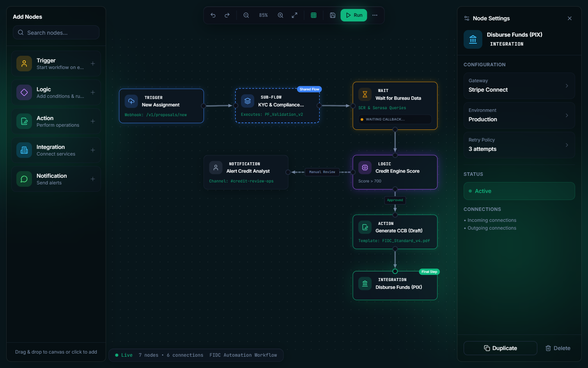588x368 pixels.
Task: Select the Alert Credit Analyst node
Action: pyautogui.click(x=246, y=172)
